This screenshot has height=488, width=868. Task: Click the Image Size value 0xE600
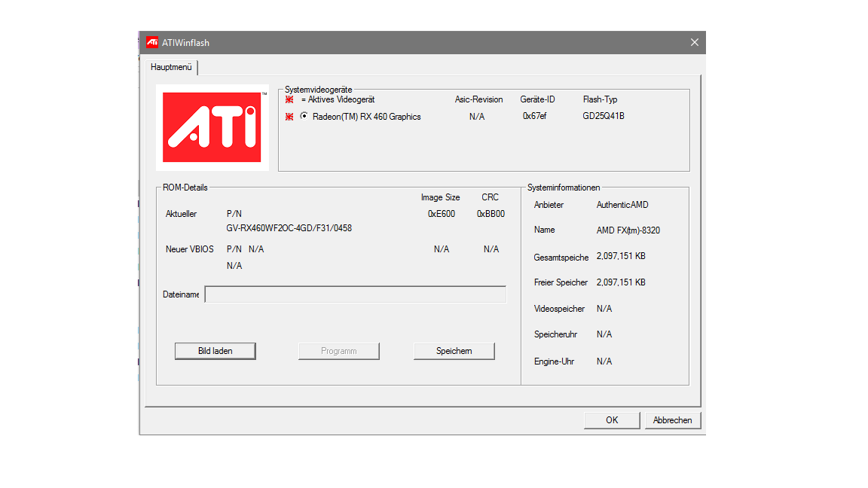tap(442, 214)
